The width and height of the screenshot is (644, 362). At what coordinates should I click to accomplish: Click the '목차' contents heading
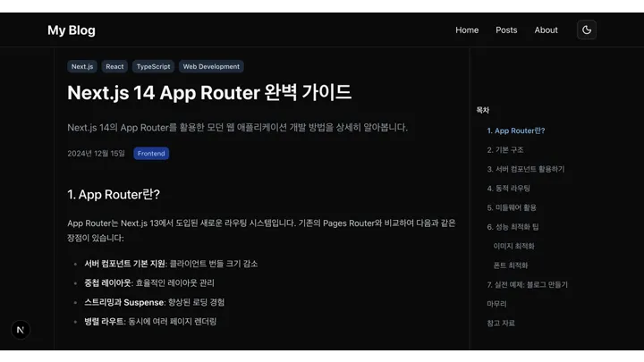(x=483, y=110)
